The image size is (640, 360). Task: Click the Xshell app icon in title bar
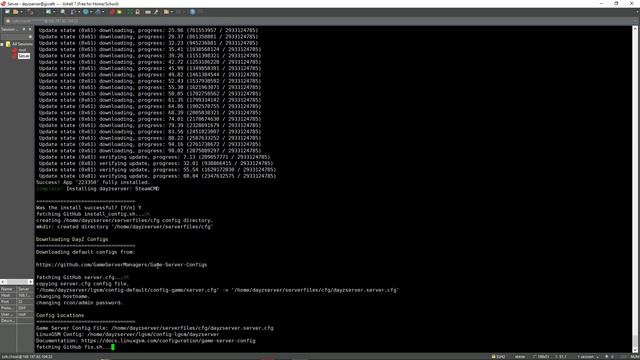[x=3, y=3]
